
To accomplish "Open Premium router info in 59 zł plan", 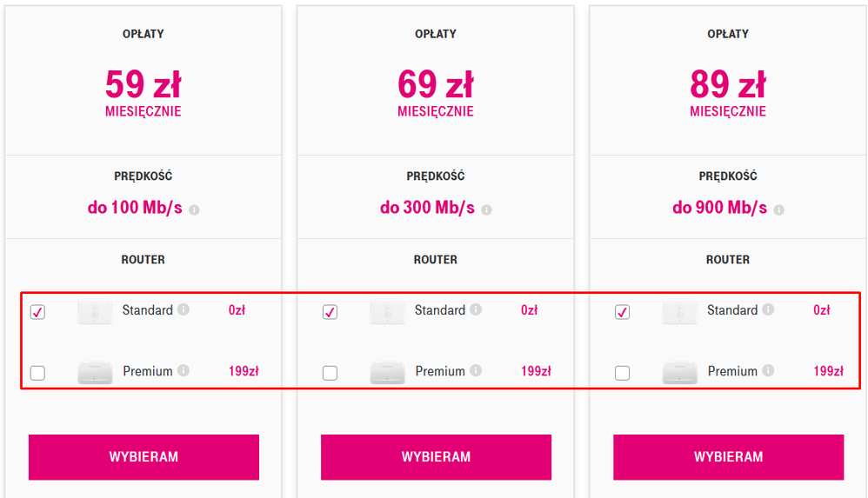I will 183,370.
